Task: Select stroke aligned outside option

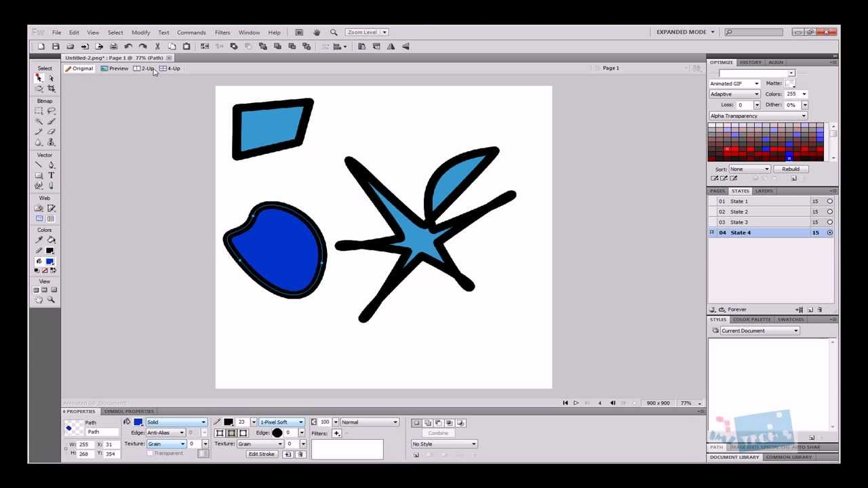Action: coord(243,433)
